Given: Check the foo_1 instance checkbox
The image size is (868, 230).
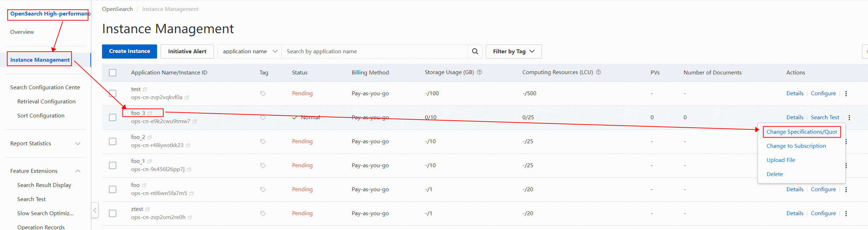Looking at the screenshot, I should (x=113, y=165).
